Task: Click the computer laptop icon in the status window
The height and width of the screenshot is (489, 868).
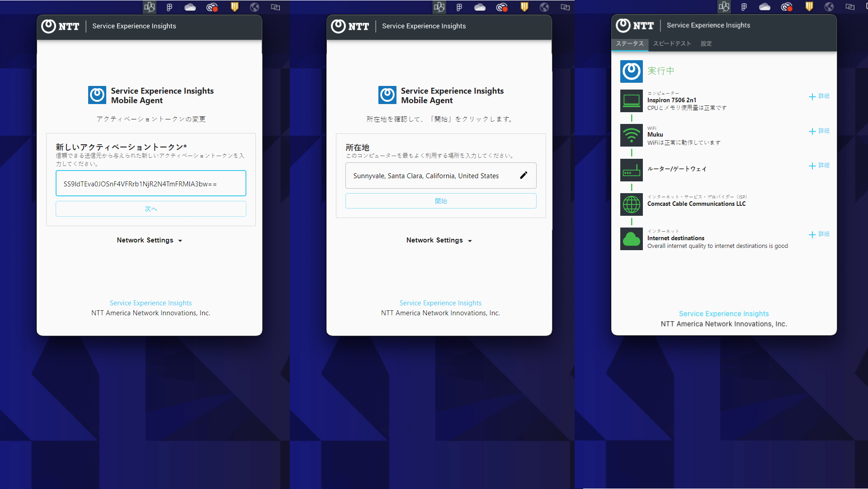Action: click(x=631, y=100)
